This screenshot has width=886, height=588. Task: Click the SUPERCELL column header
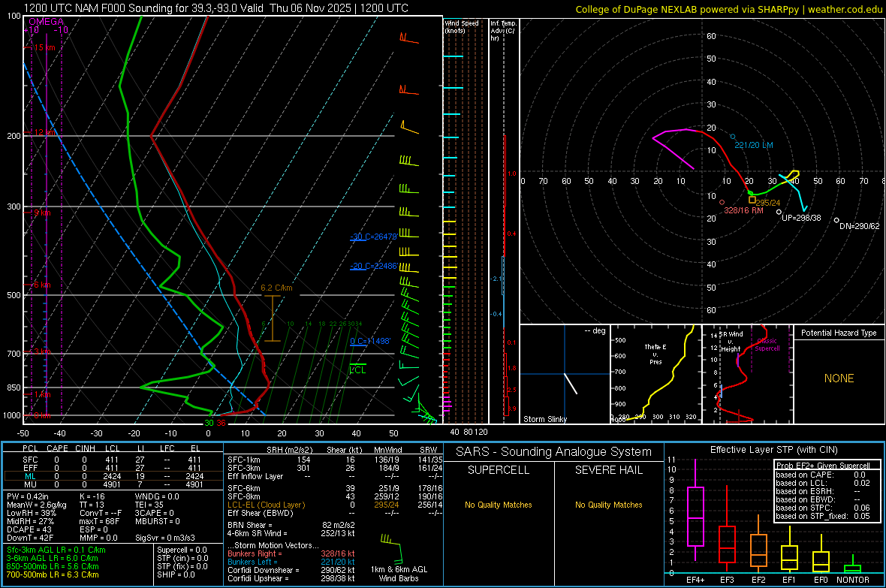click(499, 470)
